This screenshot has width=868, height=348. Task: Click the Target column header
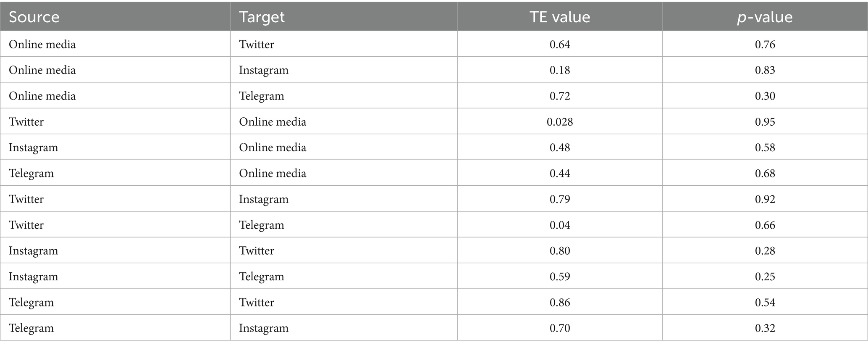pos(262,17)
